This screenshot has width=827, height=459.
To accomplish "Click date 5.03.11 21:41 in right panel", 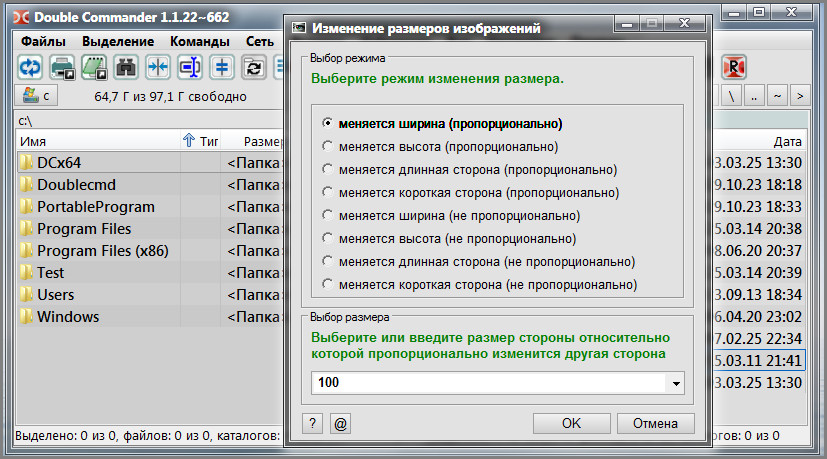I will click(758, 360).
